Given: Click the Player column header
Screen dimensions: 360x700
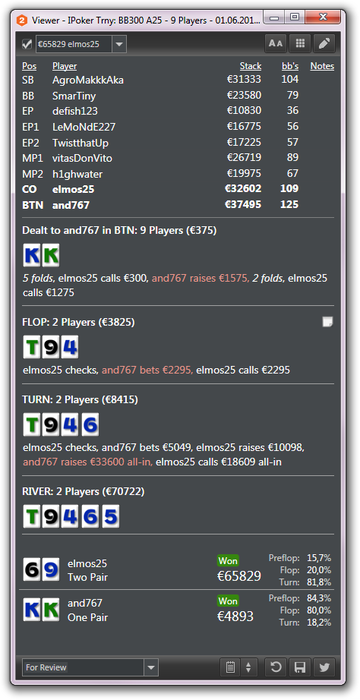Looking at the screenshot, I should [65, 66].
